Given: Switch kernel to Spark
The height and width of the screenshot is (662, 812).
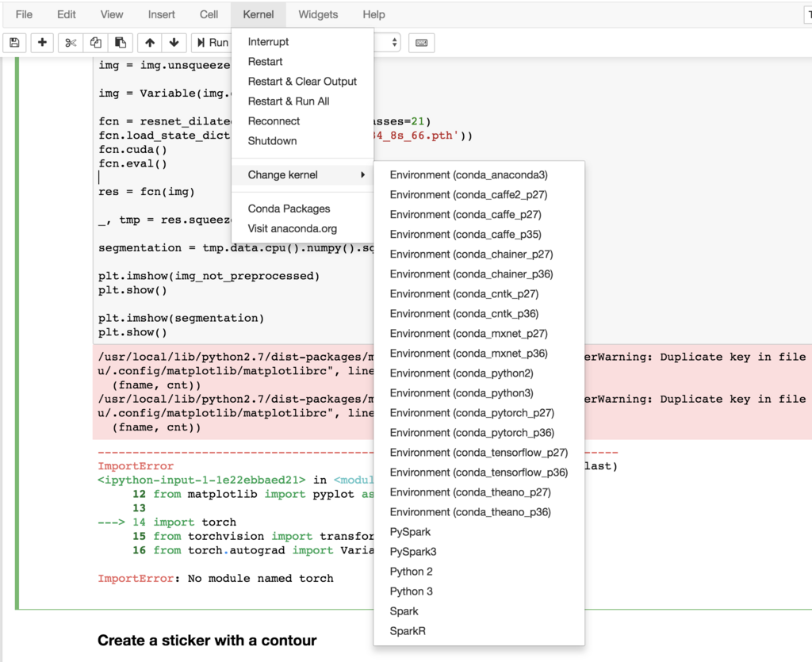Looking at the screenshot, I should (x=479, y=611).
